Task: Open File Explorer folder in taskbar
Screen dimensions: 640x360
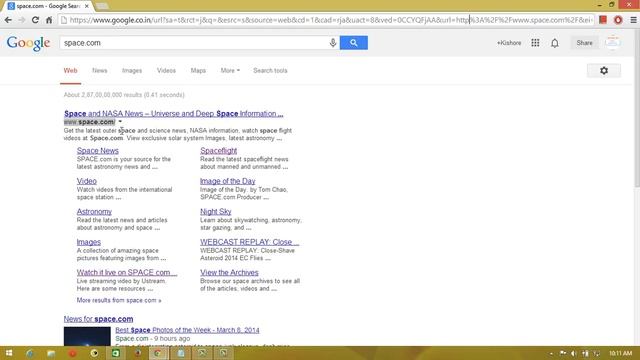Action: 51,353
